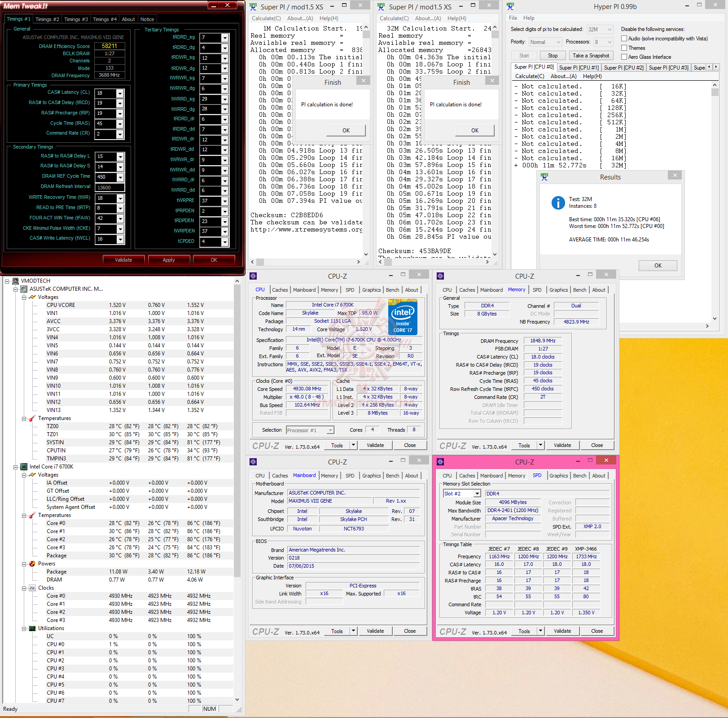Viewport: 728px width, 718px height.
Task: Click the right arrow of the Hyper PI tab strip
Action: (716, 67)
